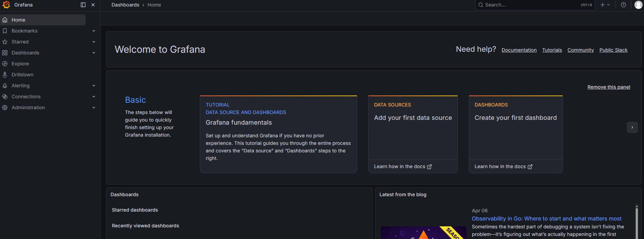Expand the Starred section chevron
The width and height of the screenshot is (644, 239).
94,42
